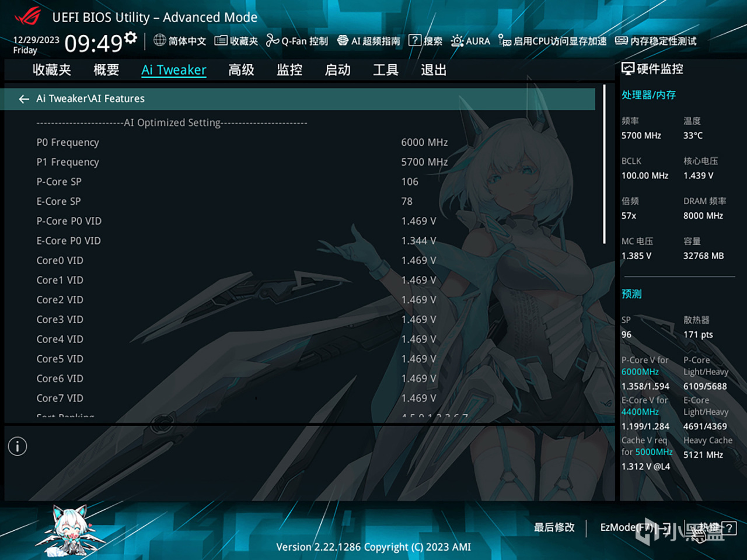Viewport: 747px width, 560px height.
Task: Switch to the 监控 monitoring tab
Action: coord(289,70)
